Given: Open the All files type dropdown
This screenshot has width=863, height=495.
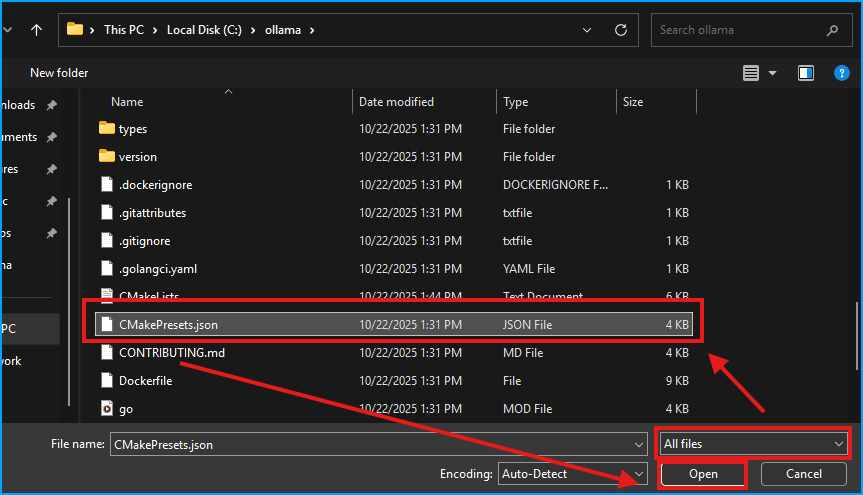Looking at the screenshot, I should pyautogui.click(x=752, y=443).
